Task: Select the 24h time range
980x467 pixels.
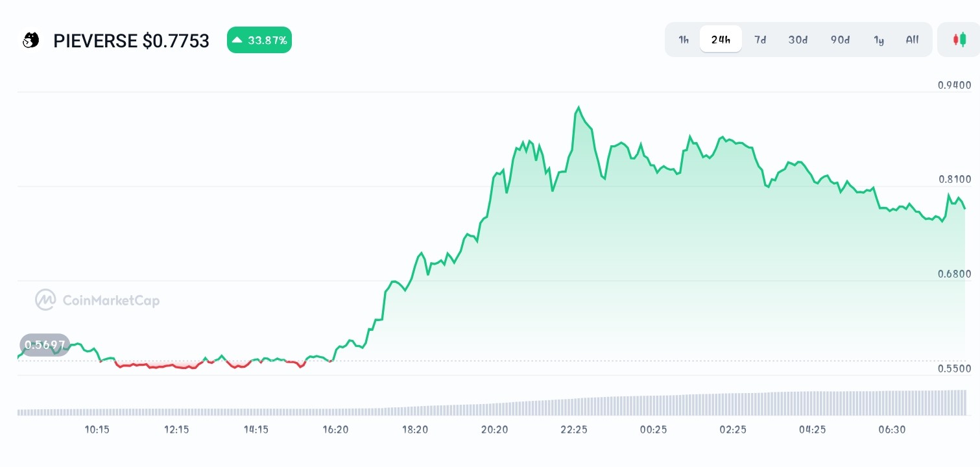Action: coord(721,40)
